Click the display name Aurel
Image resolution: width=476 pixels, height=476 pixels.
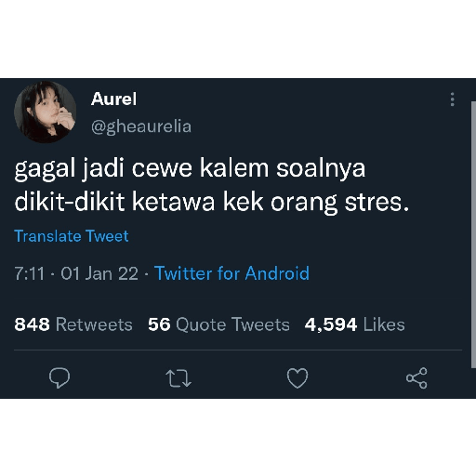[113, 99]
